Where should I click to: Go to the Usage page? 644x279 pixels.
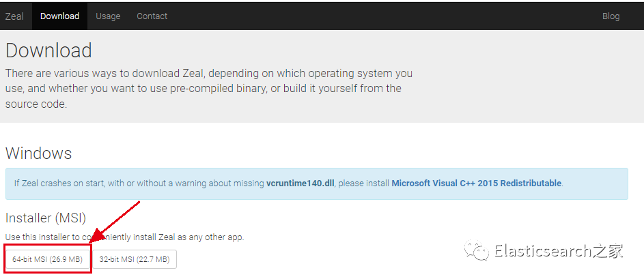tap(107, 16)
